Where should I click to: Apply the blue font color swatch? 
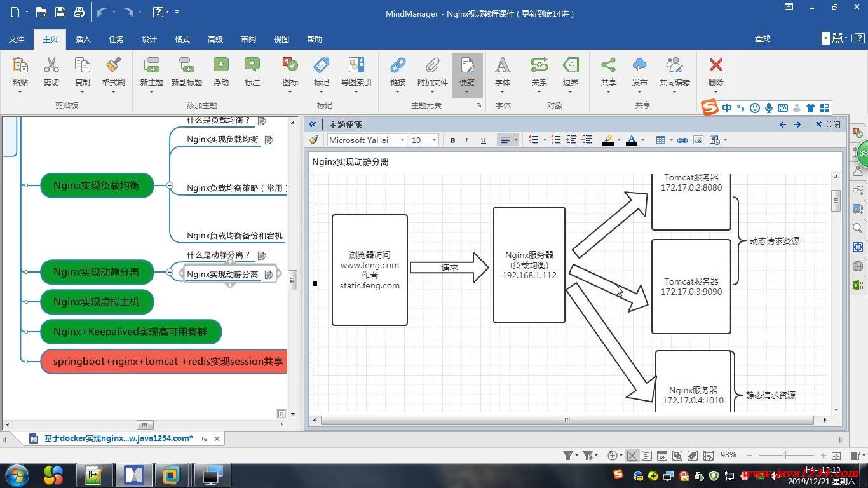[632, 140]
